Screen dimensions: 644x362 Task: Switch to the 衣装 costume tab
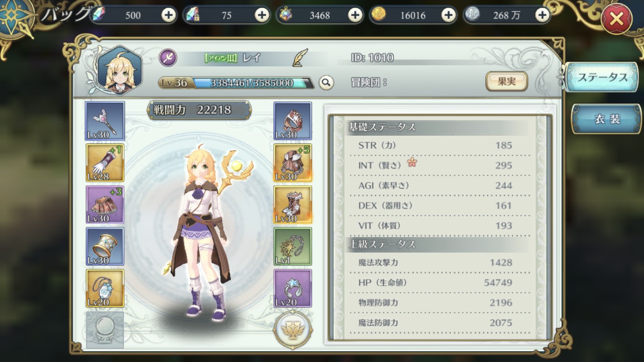606,119
